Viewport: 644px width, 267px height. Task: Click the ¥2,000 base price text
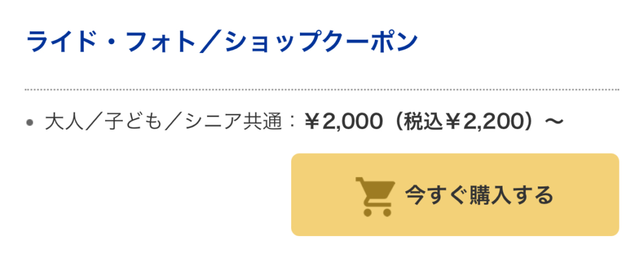(x=343, y=122)
